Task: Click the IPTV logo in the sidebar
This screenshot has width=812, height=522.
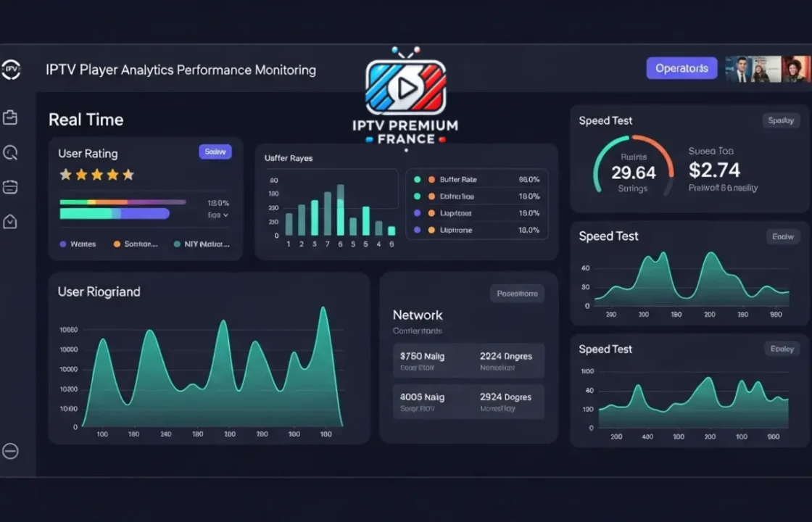Action: (x=11, y=70)
